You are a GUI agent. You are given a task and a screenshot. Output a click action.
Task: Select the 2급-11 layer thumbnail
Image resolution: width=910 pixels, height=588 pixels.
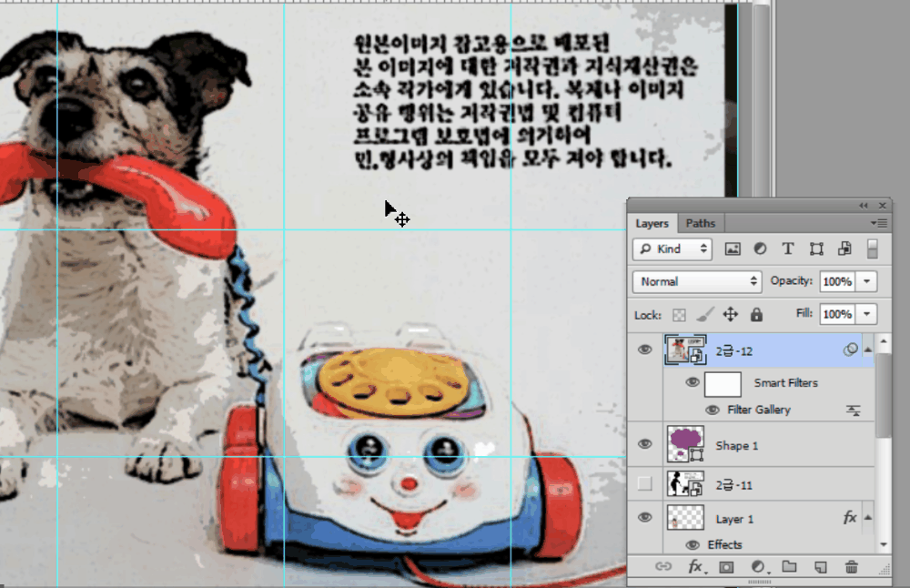[685, 483]
